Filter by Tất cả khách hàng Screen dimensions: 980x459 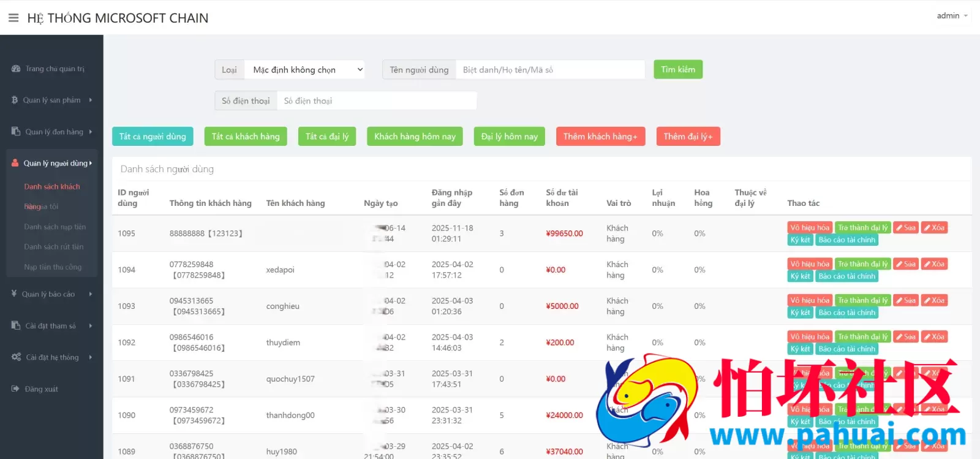click(x=246, y=136)
